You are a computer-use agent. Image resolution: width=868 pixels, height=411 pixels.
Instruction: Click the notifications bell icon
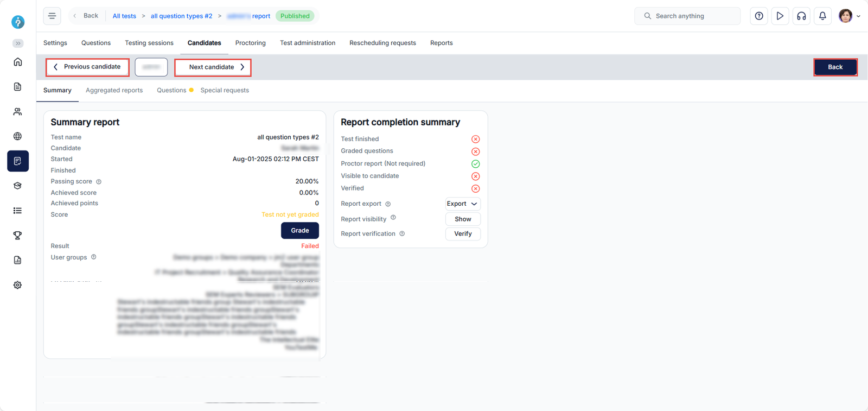pos(822,16)
